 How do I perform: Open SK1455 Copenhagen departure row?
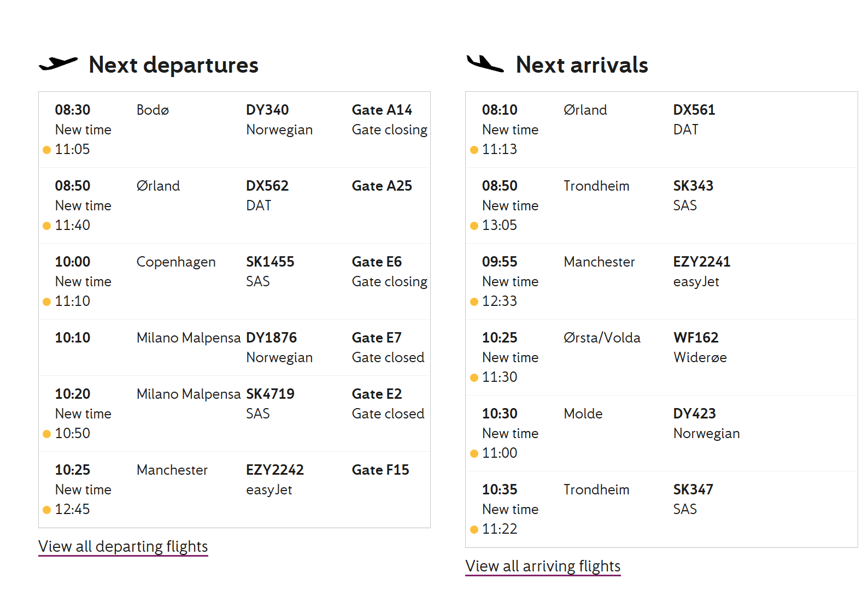click(234, 281)
